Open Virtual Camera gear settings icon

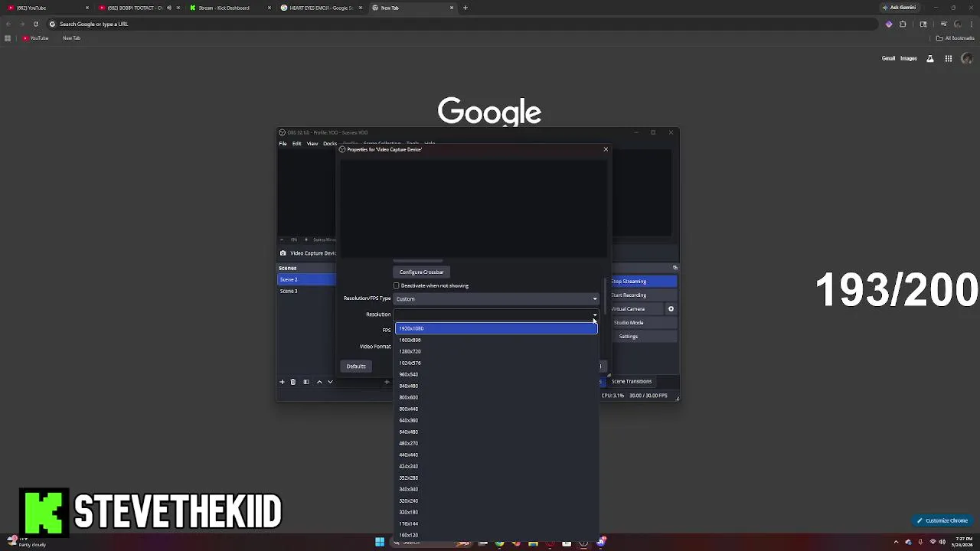(671, 308)
